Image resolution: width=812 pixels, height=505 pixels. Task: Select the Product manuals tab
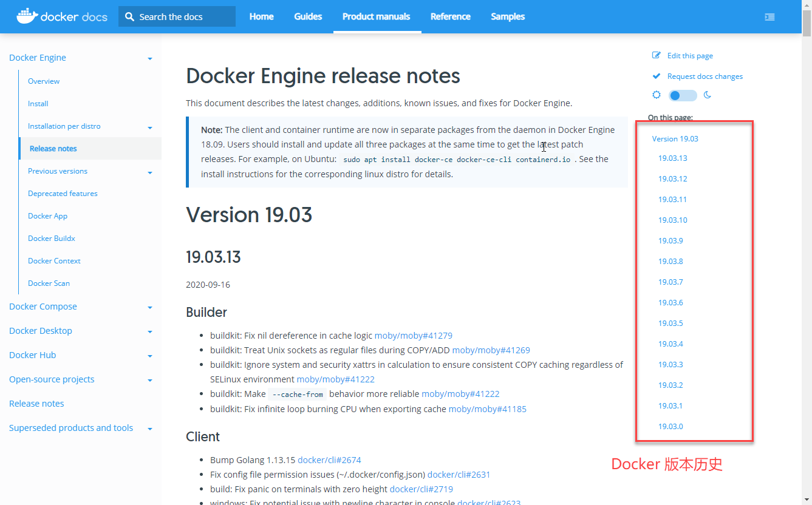[x=377, y=16]
